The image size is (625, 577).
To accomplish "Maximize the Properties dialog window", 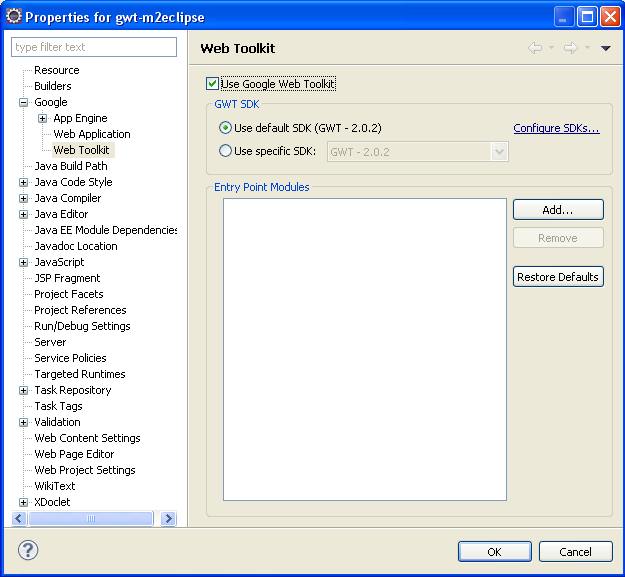I will pyautogui.click(x=587, y=17).
